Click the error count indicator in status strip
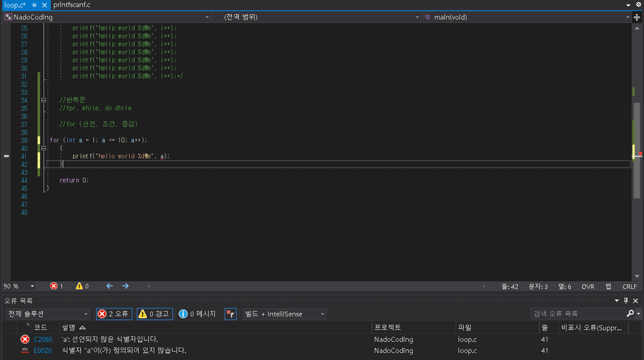The image size is (644, 360). (x=56, y=286)
